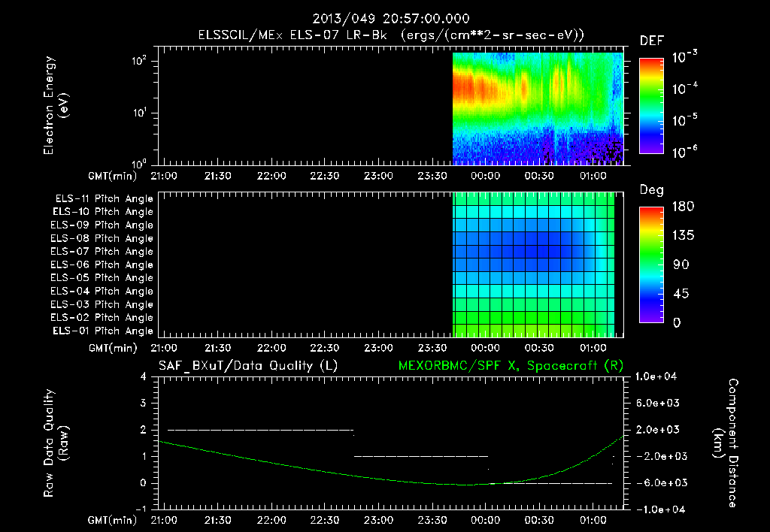Click the 22:00 tick under the bottom panel
770x532 pixels.
[271, 521]
